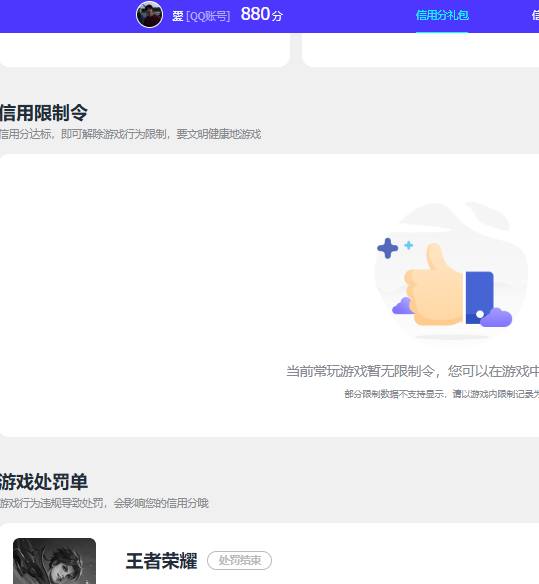Viewport: 539px width, 584px height.
Task: Select the 880分 credit score text
Action: point(261,15)
